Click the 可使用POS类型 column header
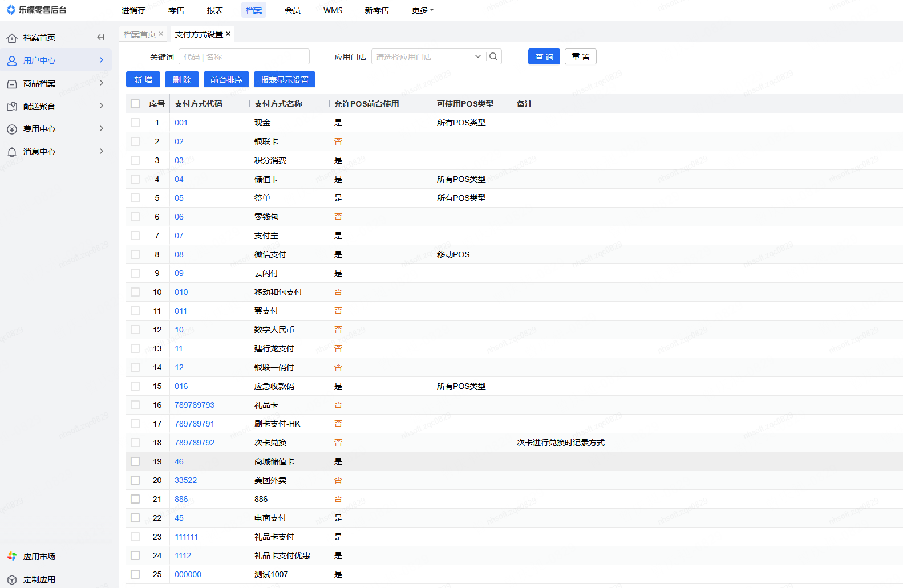Viewport: 903px width, 588px height. click(465, 104)
